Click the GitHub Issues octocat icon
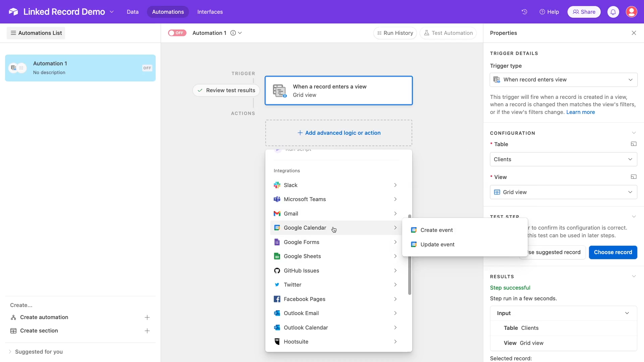Viewport: 644px width, 362px height. point(277,270)
